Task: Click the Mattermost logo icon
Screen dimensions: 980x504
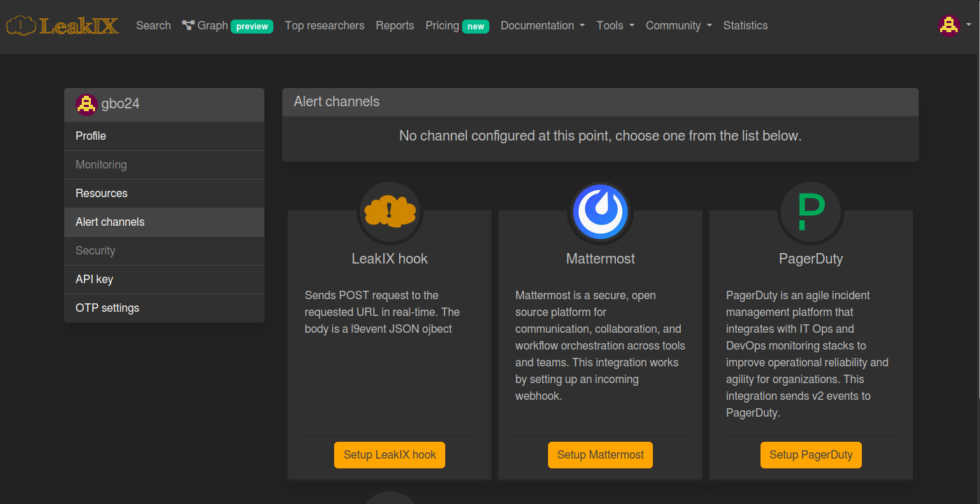Action: (600, 212)
